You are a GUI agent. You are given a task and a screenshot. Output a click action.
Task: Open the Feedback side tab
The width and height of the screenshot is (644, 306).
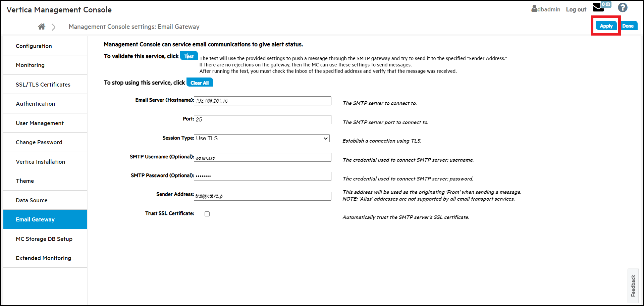pyautogui.click(x=633, y=286)
